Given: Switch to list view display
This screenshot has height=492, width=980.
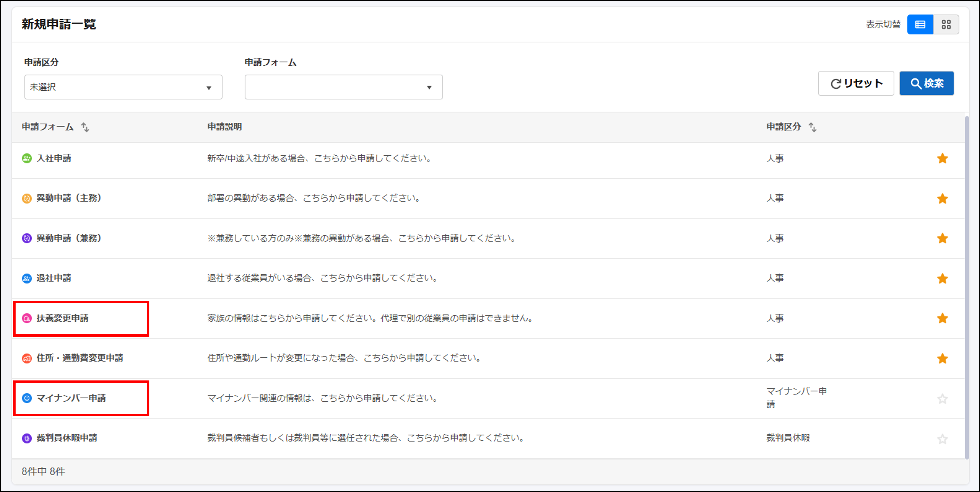Looking at the screenshot, I should tap(920, 25).
